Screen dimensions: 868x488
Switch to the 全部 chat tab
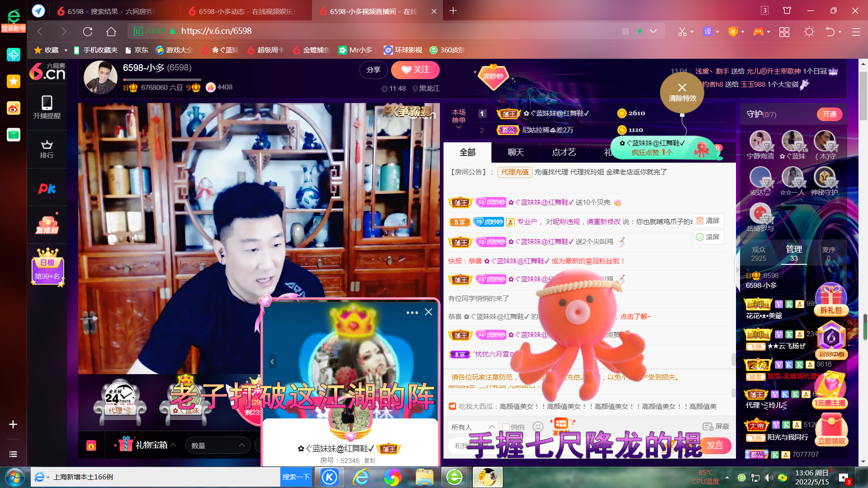[467, 152]
